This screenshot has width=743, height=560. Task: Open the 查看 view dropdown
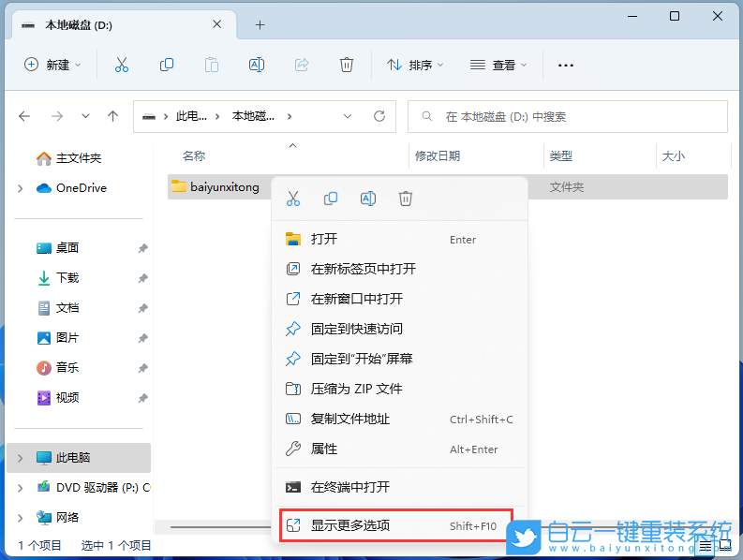(x=498, y=65)
